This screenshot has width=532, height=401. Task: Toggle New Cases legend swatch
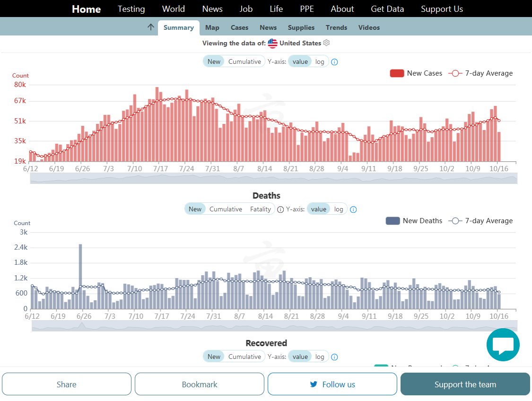point(397,73)
